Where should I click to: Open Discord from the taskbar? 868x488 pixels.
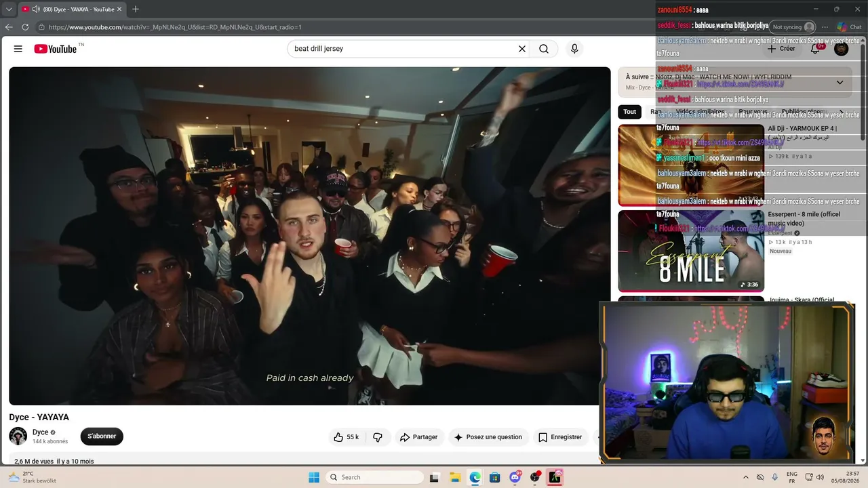point(515,477)
